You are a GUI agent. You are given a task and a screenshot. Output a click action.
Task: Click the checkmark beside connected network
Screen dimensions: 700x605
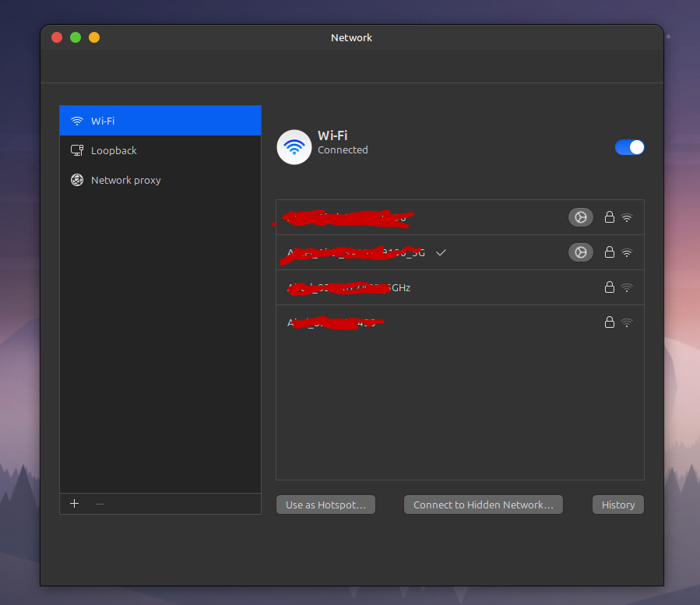click(441, 253)
